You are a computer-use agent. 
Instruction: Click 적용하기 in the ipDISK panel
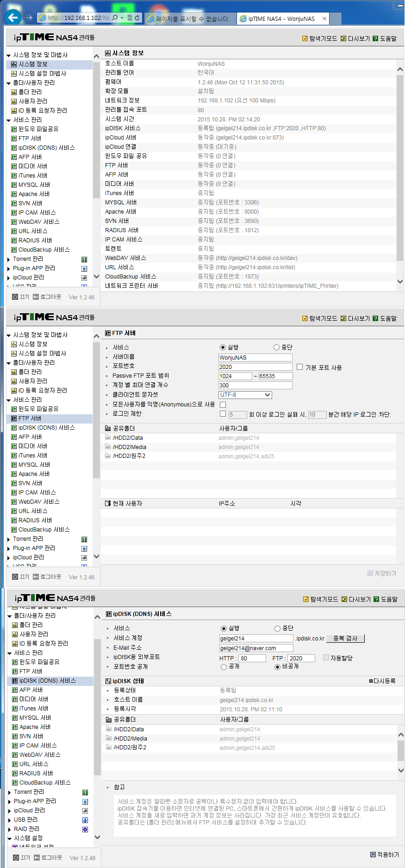click(x=385, y=855)
